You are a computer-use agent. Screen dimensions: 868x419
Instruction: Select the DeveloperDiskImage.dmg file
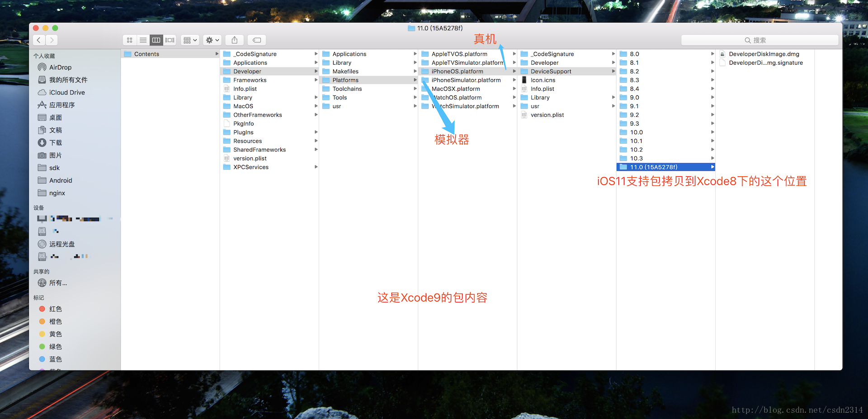765,54
